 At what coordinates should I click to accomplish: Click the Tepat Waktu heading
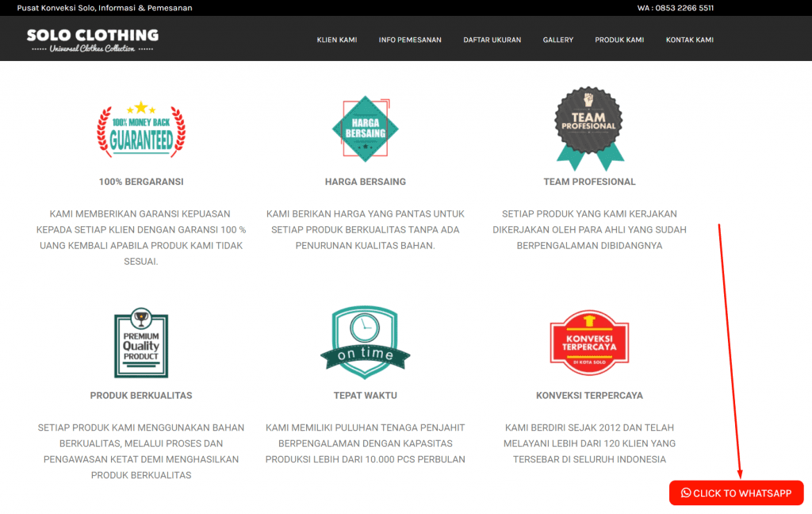pos(365,395)
